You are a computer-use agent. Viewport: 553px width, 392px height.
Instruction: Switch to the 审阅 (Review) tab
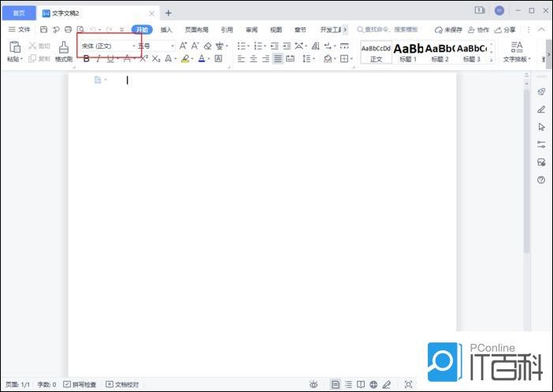pos(251,30)
